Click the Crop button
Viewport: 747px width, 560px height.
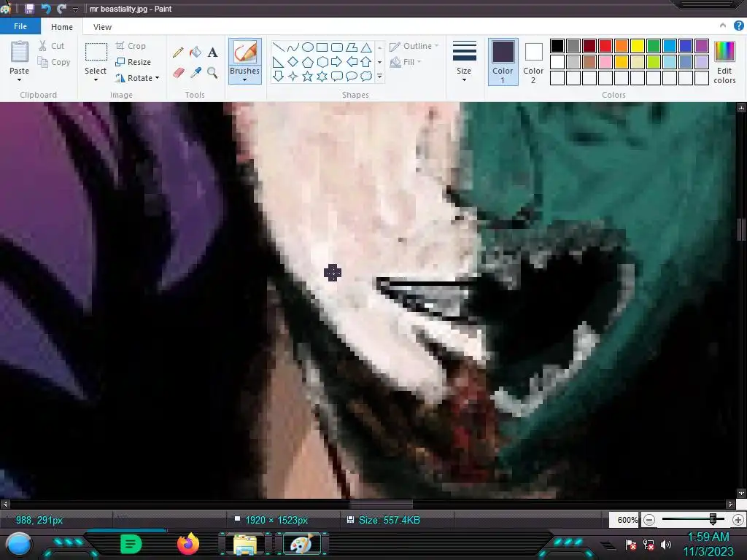click(131, 46)
